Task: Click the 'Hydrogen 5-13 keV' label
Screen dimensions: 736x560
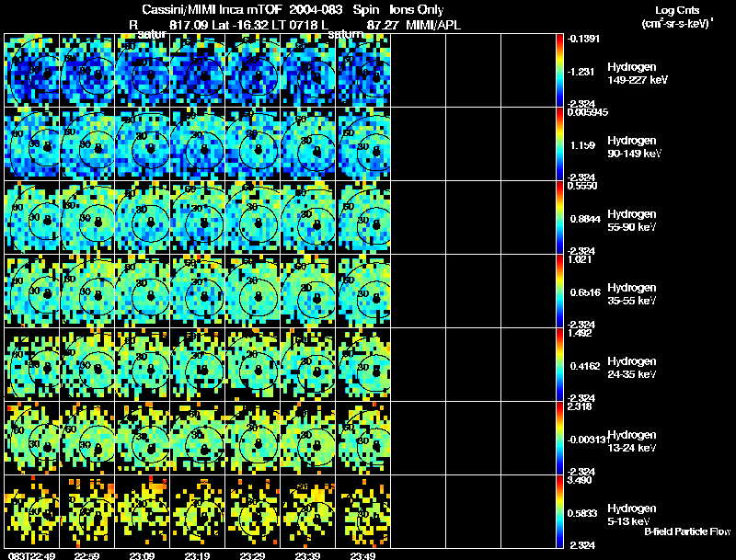Action: 632,515
